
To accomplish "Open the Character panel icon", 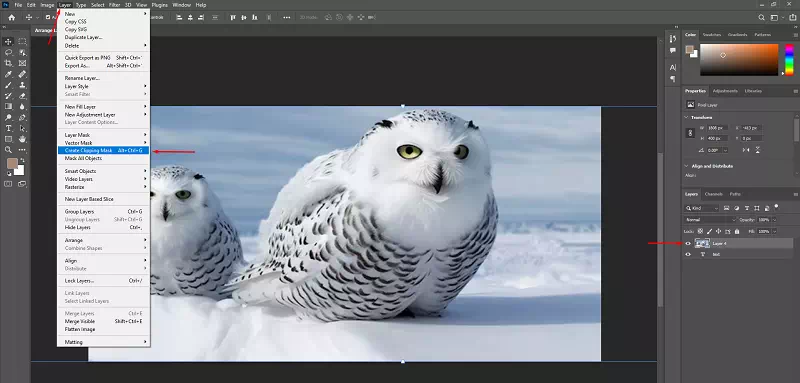I will pos(673,67).
